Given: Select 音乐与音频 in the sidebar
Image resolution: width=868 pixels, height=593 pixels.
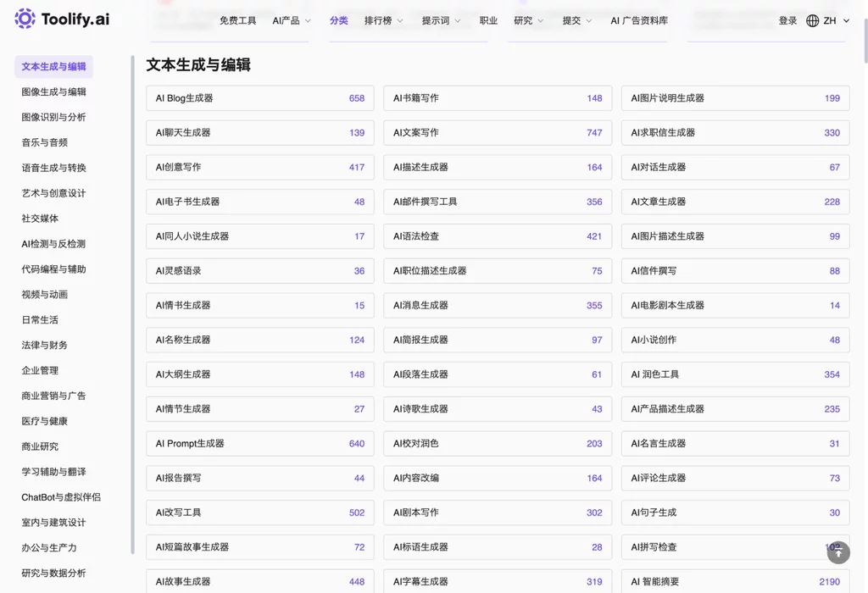Looking at the screenshot, I should pyautogui.click(x=47, y=142).
